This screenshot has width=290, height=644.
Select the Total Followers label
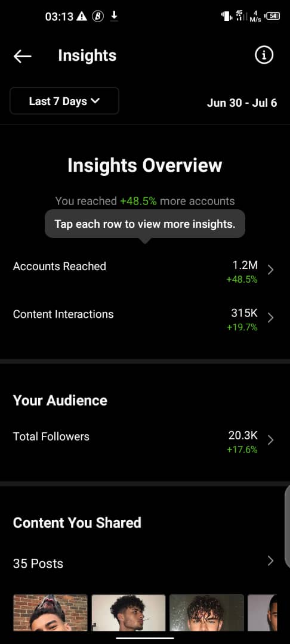[51, 436]
